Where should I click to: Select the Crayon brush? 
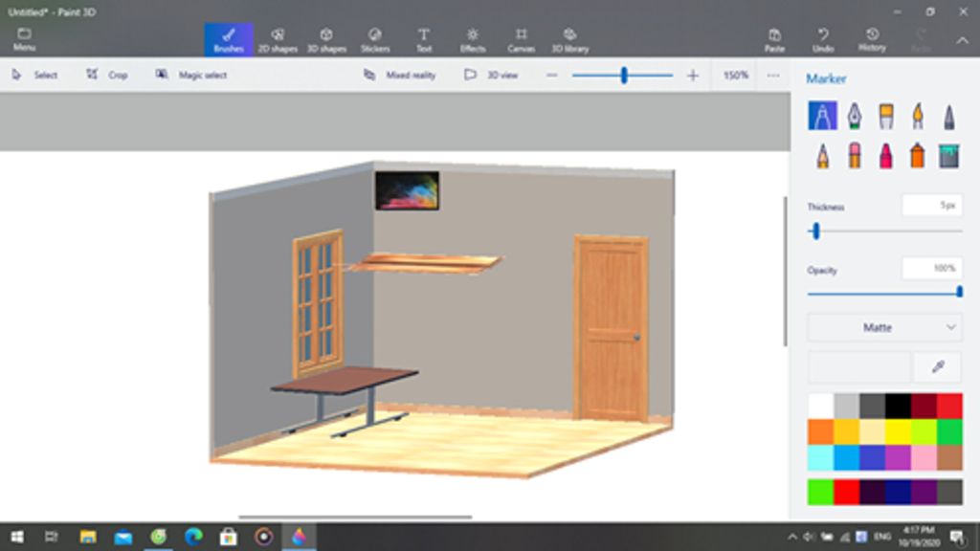tap(885, 155)
